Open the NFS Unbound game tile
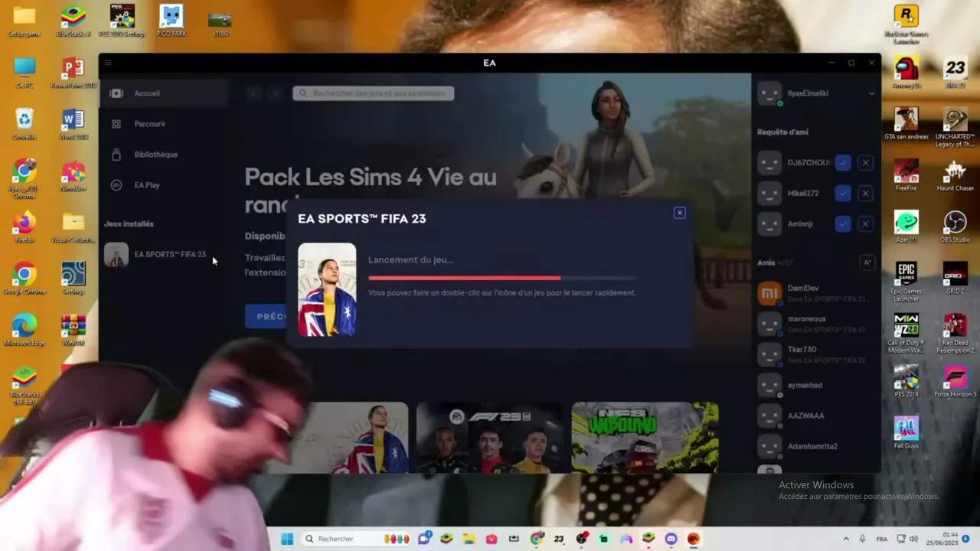Screen dimensions: 980x551 point(645,437)
